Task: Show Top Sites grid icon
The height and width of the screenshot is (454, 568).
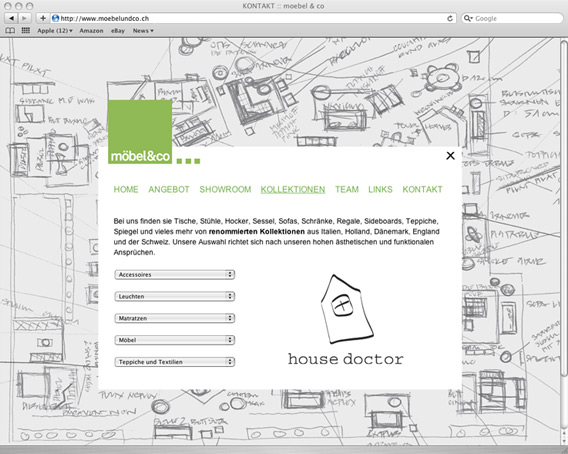Action: point(25,31)
